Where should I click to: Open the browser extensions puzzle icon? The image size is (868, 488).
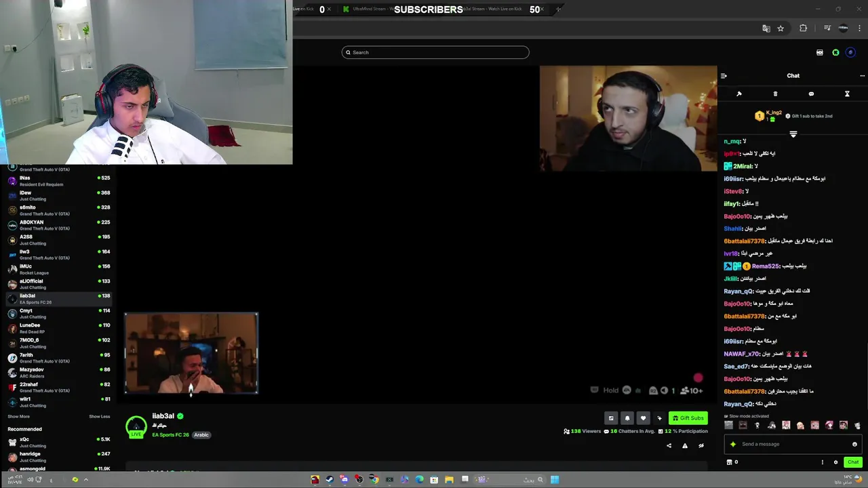pyautogui.click(x=804, y=28)
